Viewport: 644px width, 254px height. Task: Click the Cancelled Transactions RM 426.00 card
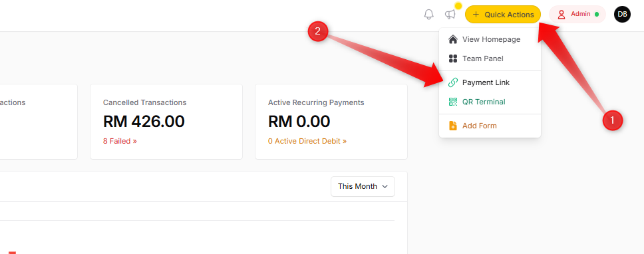coord(166,122)
